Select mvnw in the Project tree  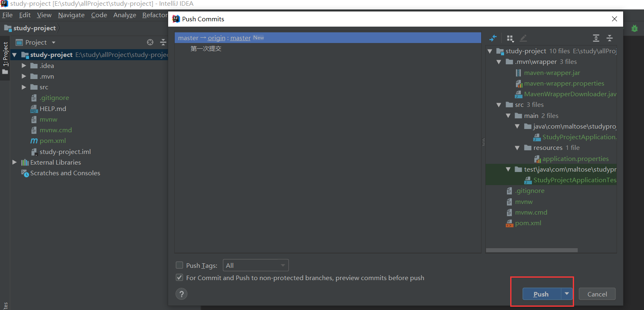coord(48,119)
